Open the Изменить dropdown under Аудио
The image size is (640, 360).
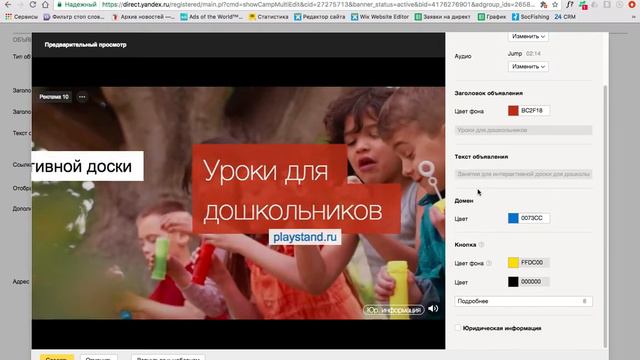pos(528,67)
